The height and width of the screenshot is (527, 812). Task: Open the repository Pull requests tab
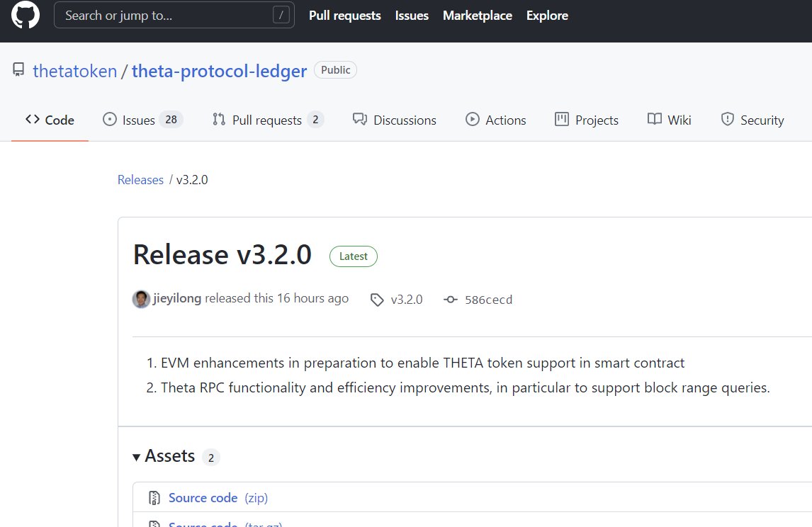click(x=266, y=120)
